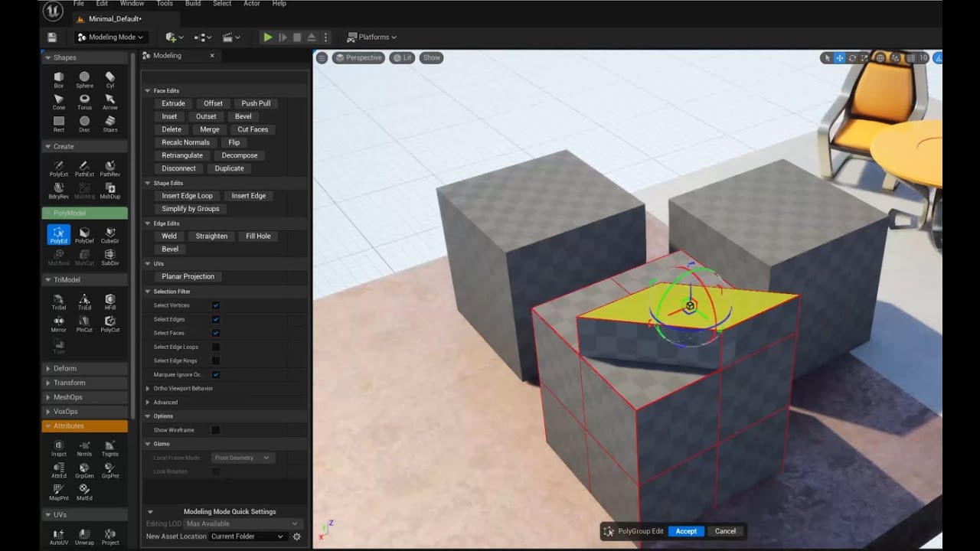
Task: Open the Actor menu
Action: pos(252,4)
